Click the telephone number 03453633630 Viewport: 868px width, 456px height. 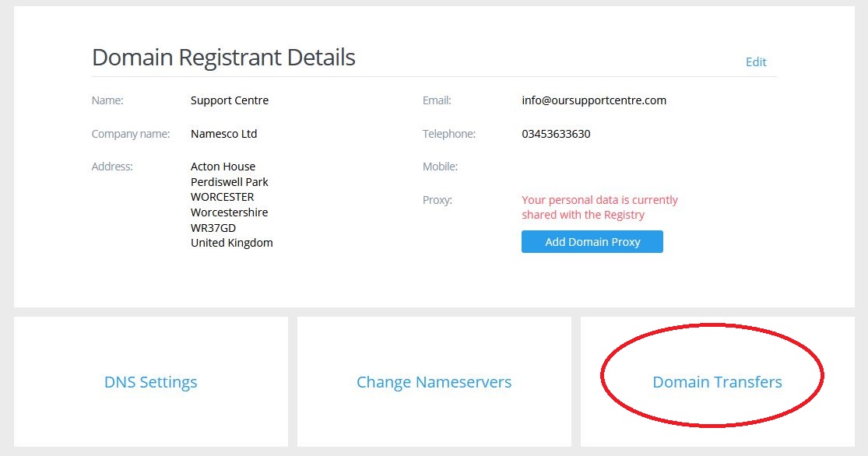(x=556, y=134)
